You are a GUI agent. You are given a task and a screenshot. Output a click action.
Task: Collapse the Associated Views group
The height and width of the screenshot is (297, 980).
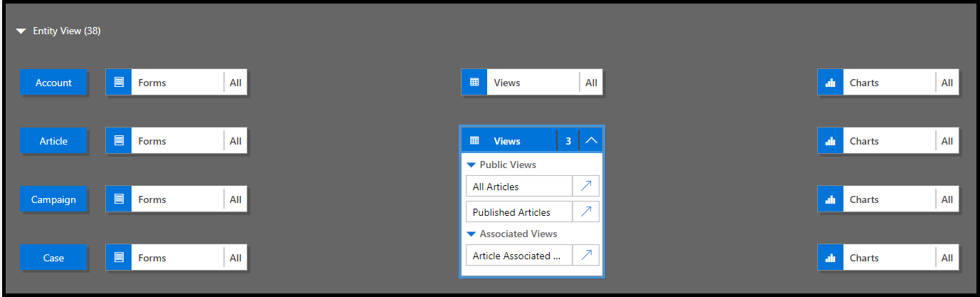click(x=471, y=234)
